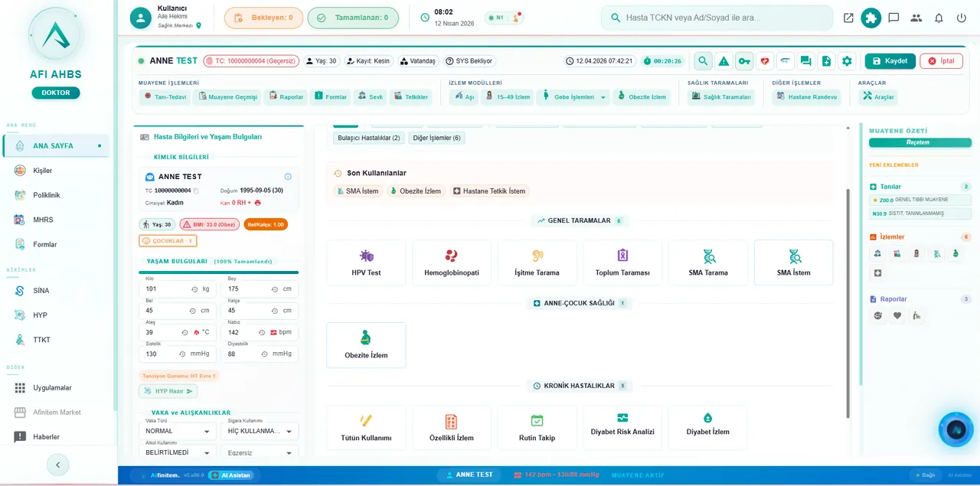This screenshot has height=486, width=980.
Task: Open the chat message icon in header
Action: (893, 18)
